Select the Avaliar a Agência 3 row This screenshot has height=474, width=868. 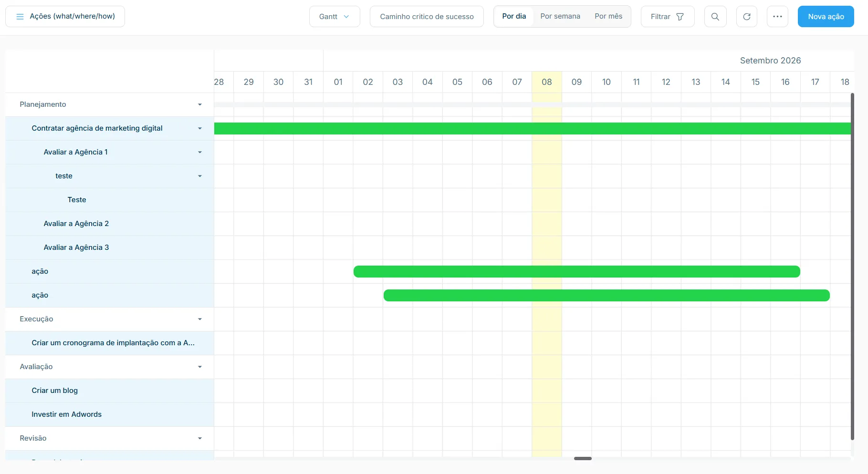tap(110, 247)
